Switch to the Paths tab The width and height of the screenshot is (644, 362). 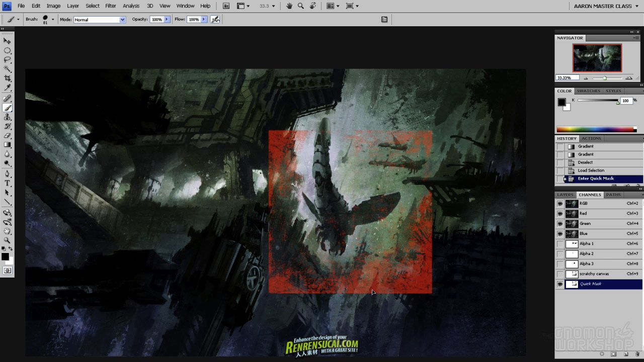[613, 195]
